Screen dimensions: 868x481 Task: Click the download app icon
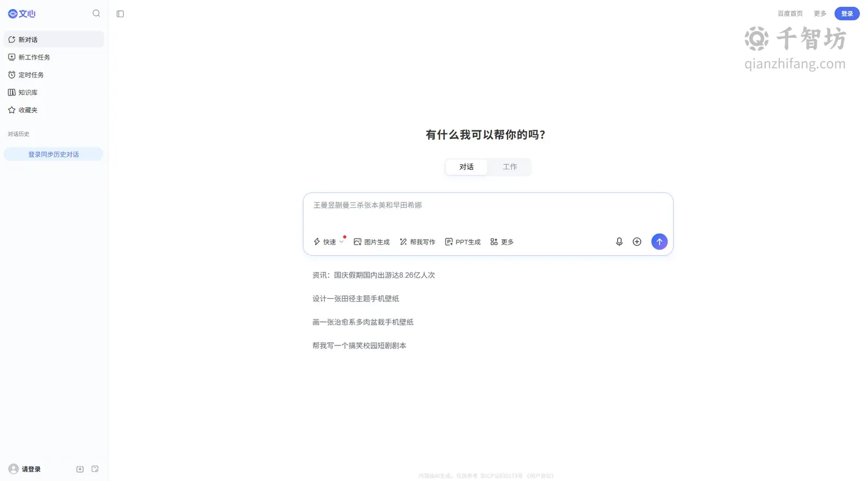(80, 469)
